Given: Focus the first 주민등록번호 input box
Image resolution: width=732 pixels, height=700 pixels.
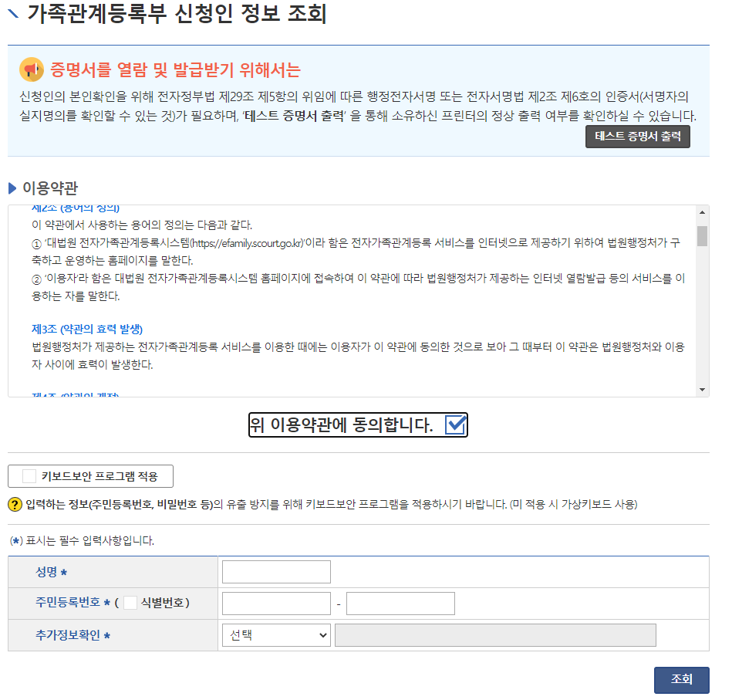Looking at the screenshot, I should click(x=276, y=604).
